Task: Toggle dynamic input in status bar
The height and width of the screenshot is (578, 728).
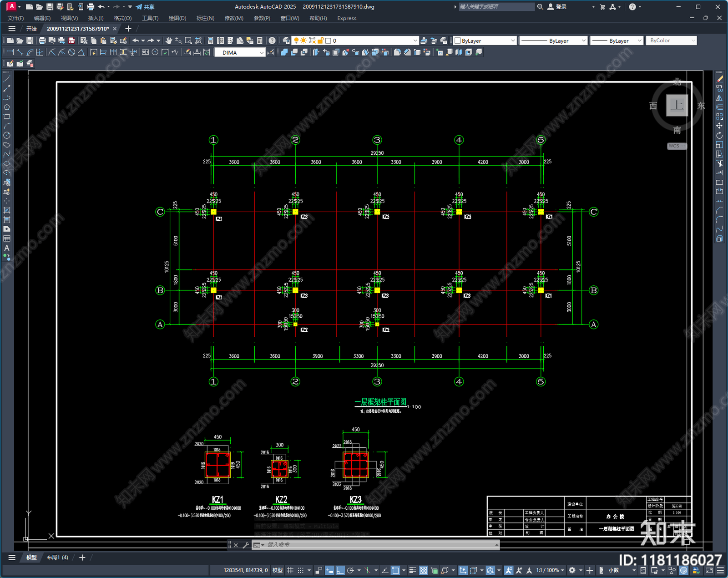Action: click(329, 570)
